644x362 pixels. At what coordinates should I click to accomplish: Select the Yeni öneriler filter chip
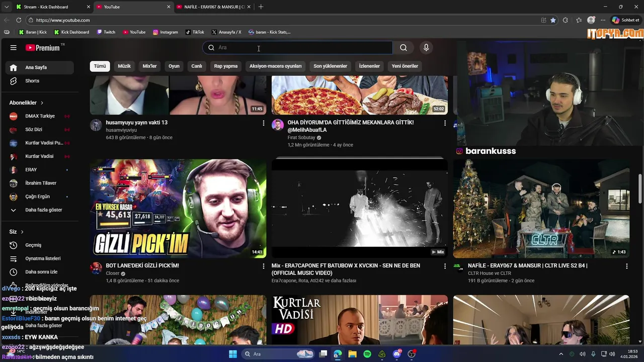click(405, 66)
